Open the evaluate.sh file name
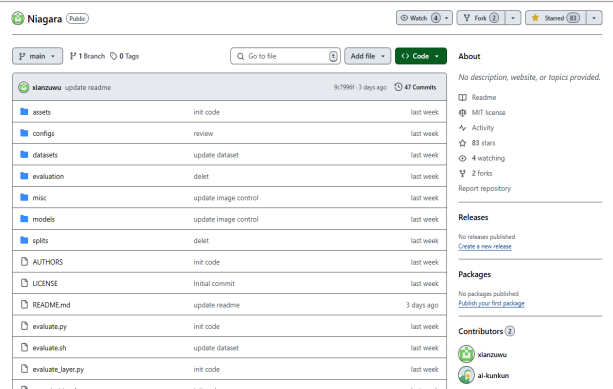The width and height of the screenshot is (613, 389). click(x=49, y=348)
